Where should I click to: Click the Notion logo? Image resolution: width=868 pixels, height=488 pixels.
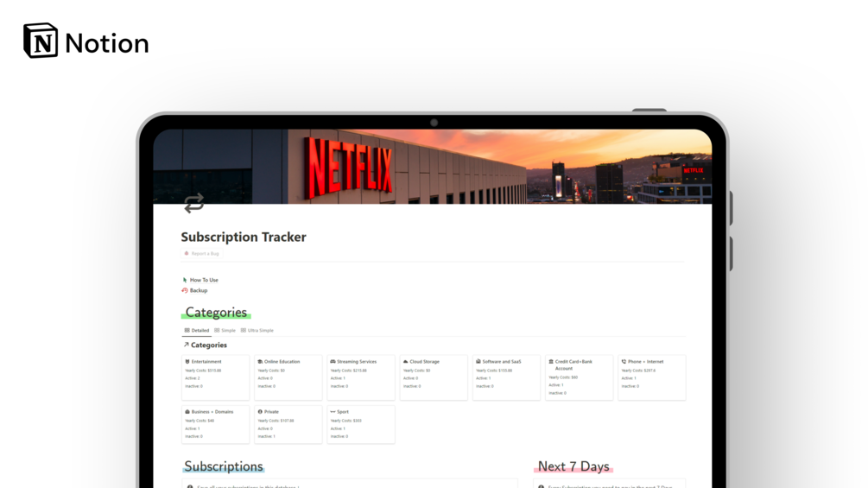(86, 41)
